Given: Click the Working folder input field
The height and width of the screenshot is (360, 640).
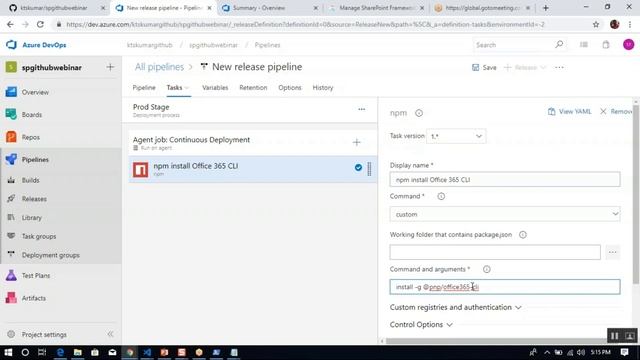Looking at the screenshot, I should 495,252.
